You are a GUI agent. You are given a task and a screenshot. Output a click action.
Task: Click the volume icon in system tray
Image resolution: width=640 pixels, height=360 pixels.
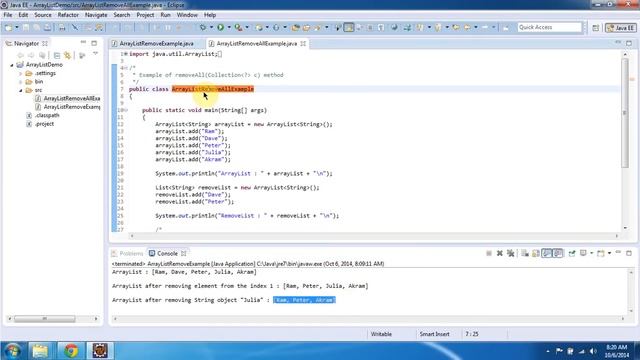coord(593,351)
